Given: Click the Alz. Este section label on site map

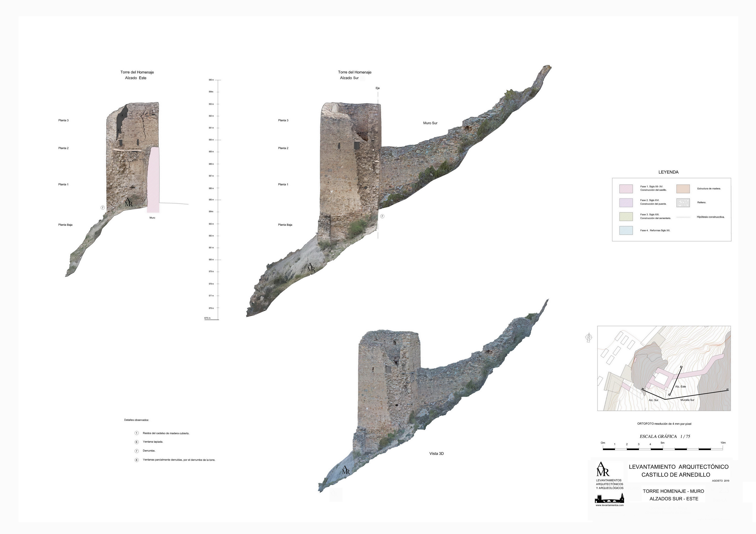Looking at the screenshot, I should (680, 386).
